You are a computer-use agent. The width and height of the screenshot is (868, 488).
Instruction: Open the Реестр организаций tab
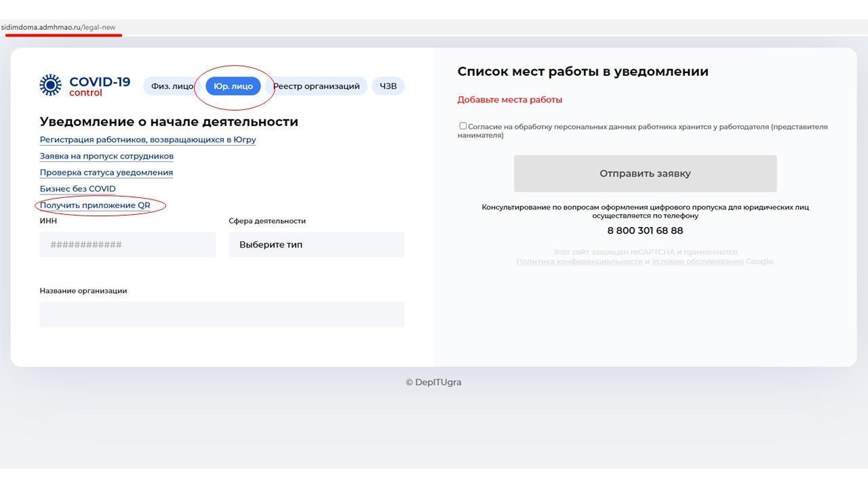tap(317, 86)
